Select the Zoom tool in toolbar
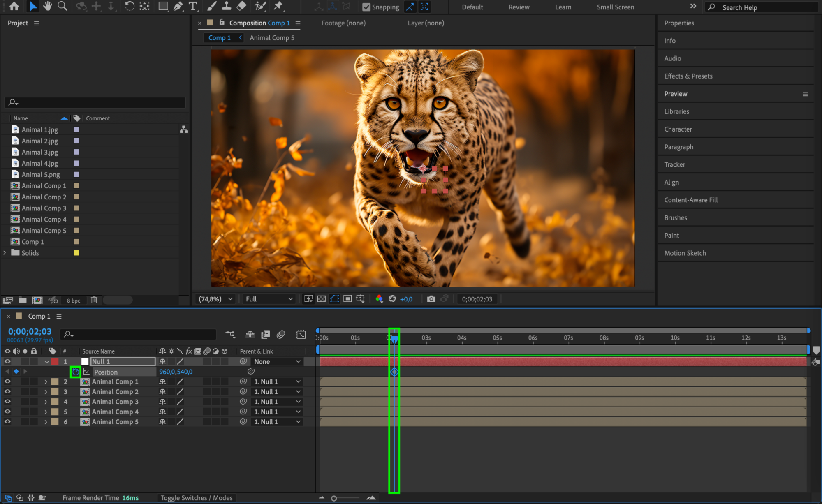822x504 pixels. tap(62, 6)
